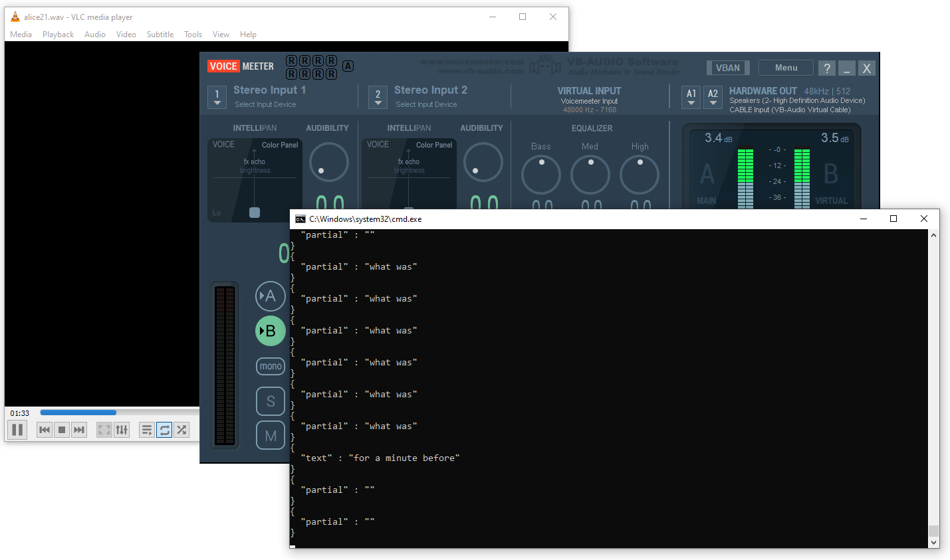Viewport: 950px width, 560px height.
Task: Skip to next media in VLC
Action: click(79, 430)
